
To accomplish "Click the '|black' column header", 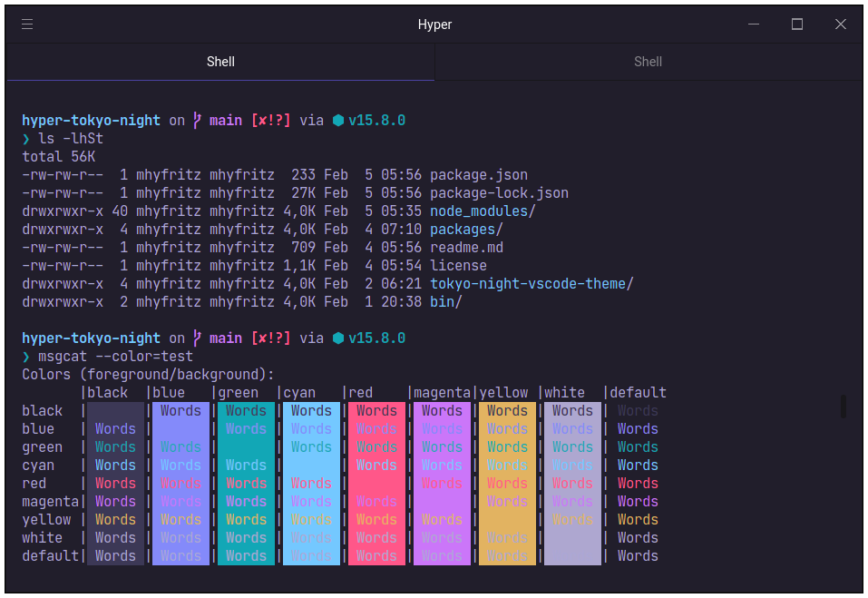I will tap(103, 393).
